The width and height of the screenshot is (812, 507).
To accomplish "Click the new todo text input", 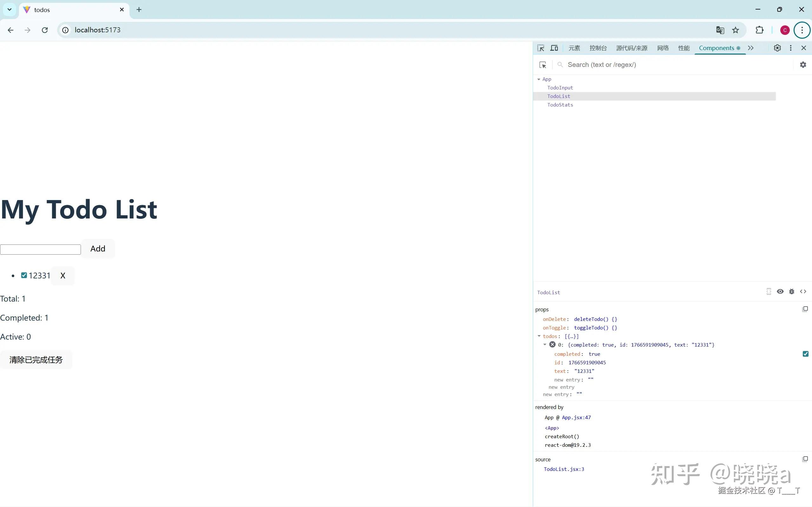I will click(x=40, y=250).
